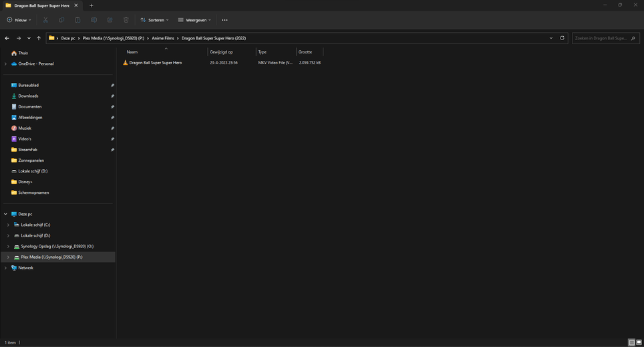Add a new Explorer tab
Image resolution: width=644 pixels, height=347 pixels.
[x=91, y=6]
